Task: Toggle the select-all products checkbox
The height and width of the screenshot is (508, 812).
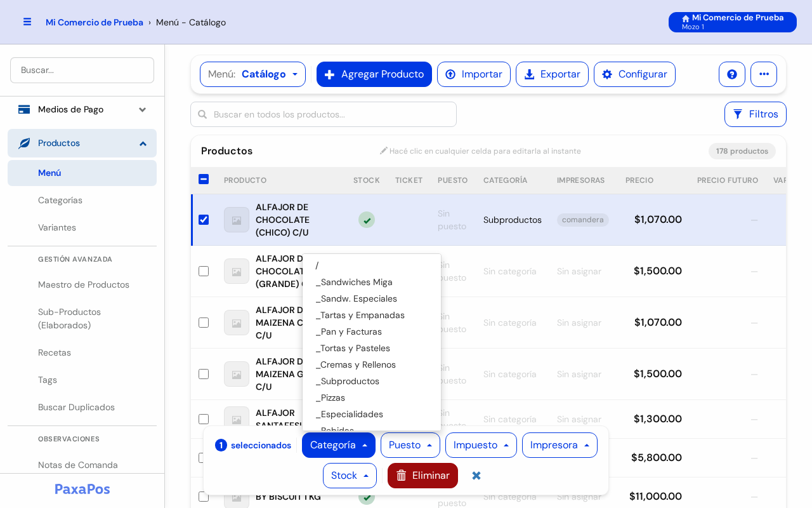Action: pyautogui.click(x=204, y=179)
